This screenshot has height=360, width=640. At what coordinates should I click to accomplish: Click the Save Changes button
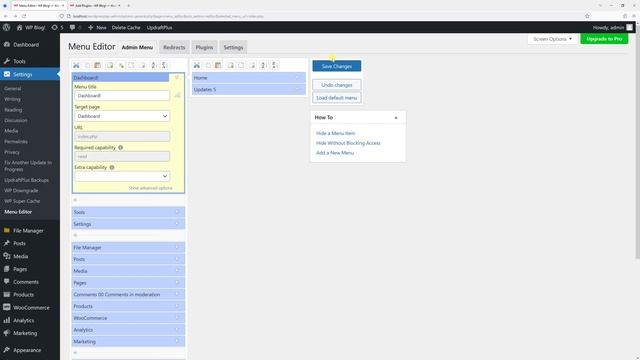click(337, 66)
